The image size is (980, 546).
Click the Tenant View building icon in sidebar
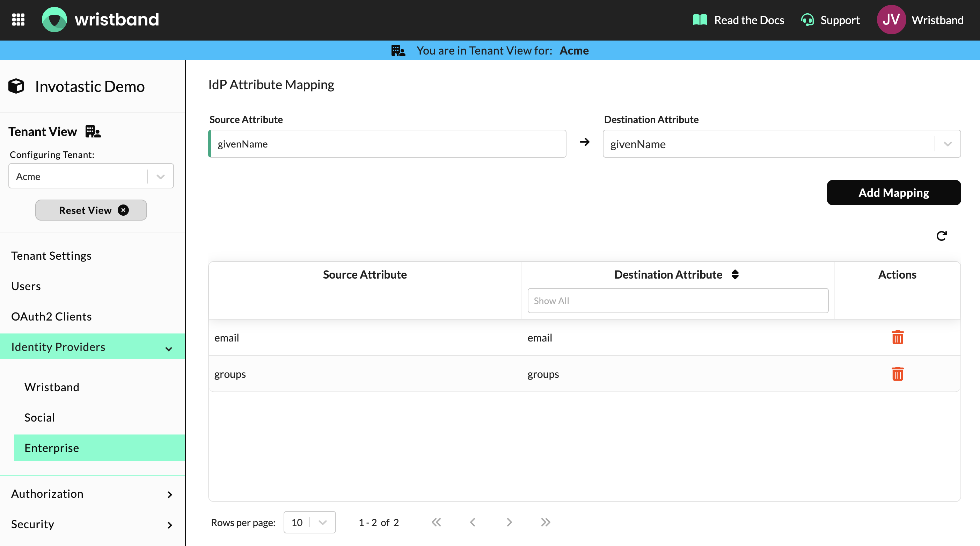(93, 132)
